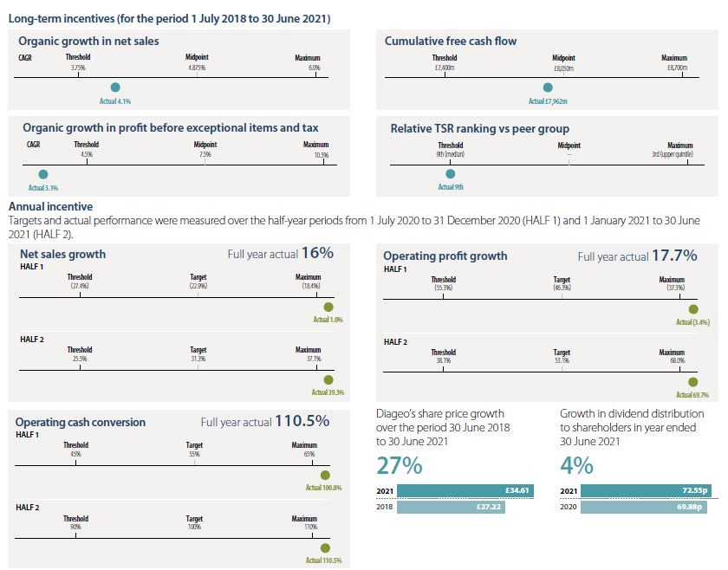Click Net sales growth HALF 1 actual 1.0% dot
The height and width of the screenshot is (570, 728).
pos(328,307)
